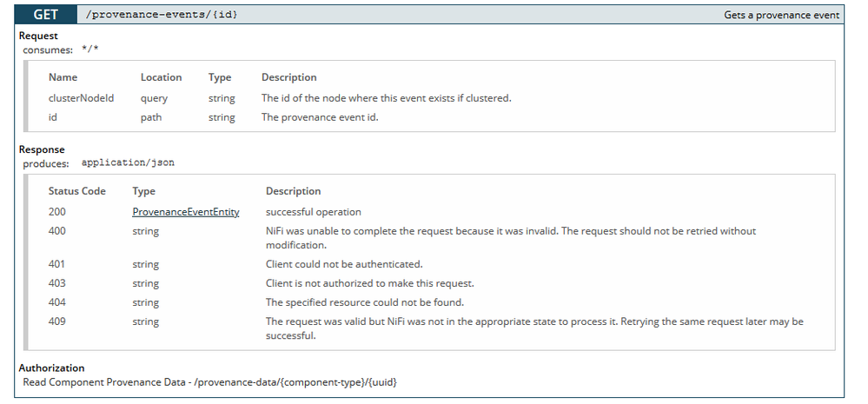Click the 409 status code
868x404 pixels.
57,321
